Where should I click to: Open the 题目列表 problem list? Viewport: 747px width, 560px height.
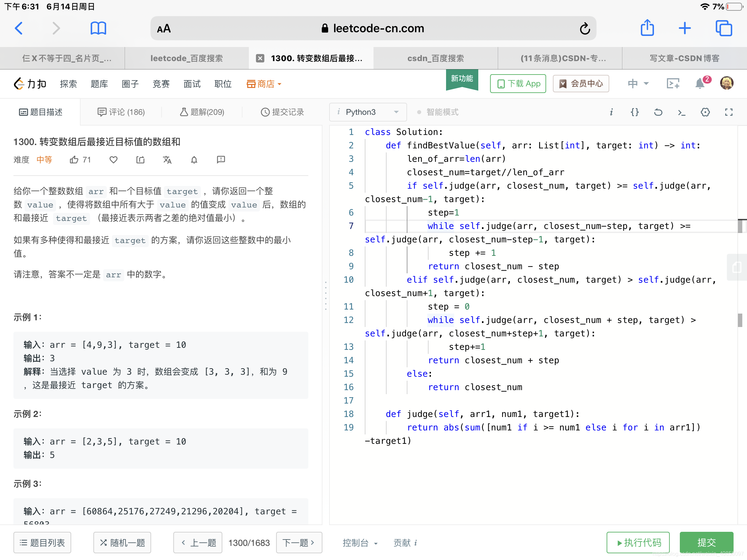(x=42, y=543)
